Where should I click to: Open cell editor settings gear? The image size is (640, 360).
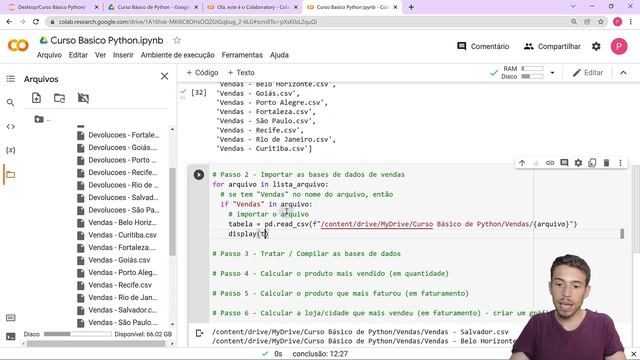click(x=578, y=163)
